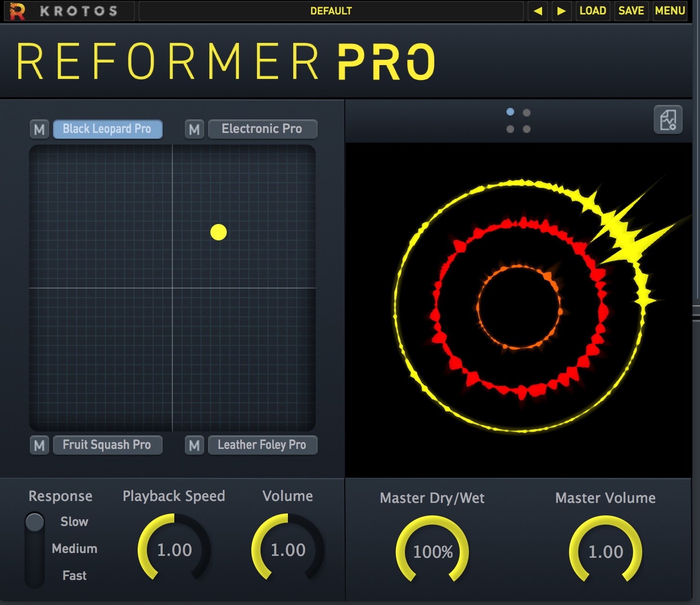Select the Fruit Squash Pro library slot

tap(107, 445)
